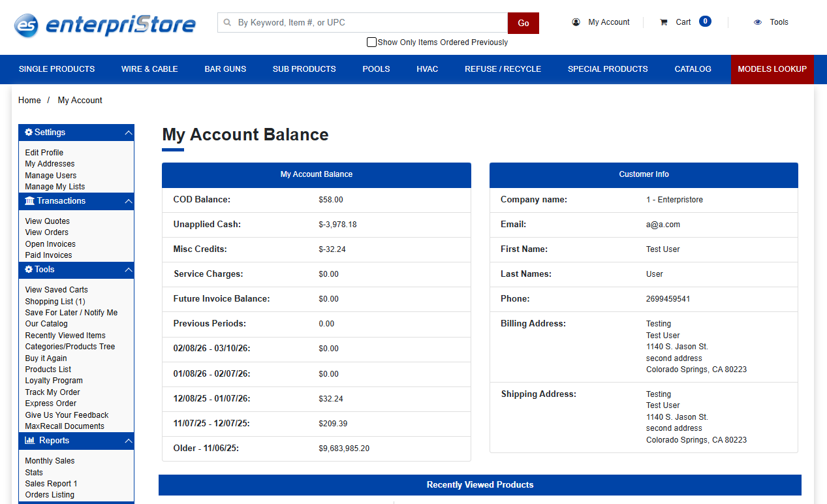
Task: Click the Recently Viewed Products header
Action: click(x=480, y=485)
